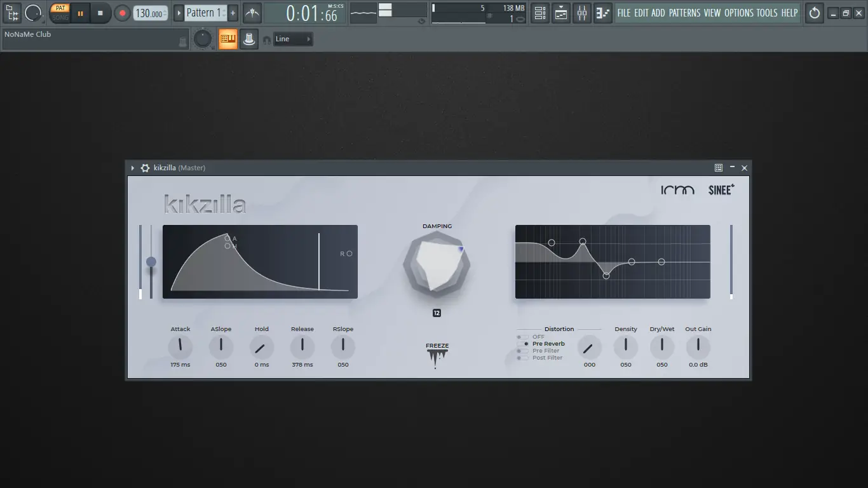Stop playback with the stop button
This screenshot has height=488, width=868.
coord(100,13)
